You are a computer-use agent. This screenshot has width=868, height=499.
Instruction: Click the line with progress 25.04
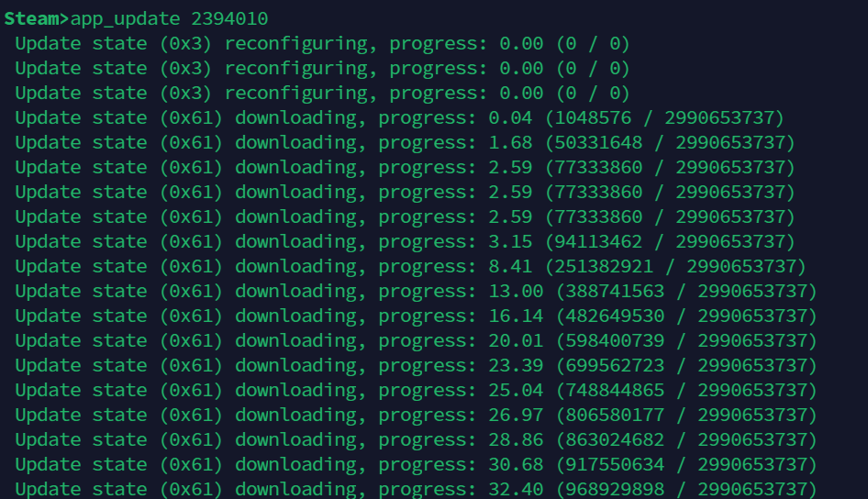point(417,391)
